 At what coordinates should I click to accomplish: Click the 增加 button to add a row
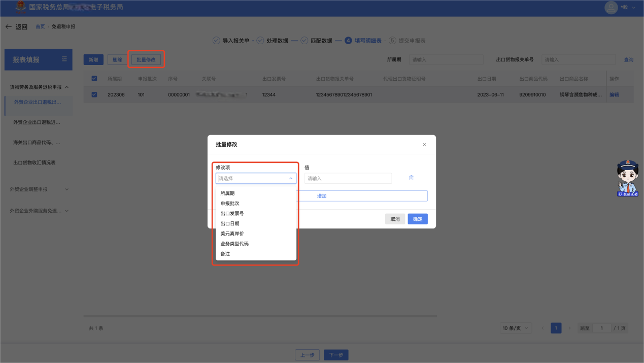(322, 196)
